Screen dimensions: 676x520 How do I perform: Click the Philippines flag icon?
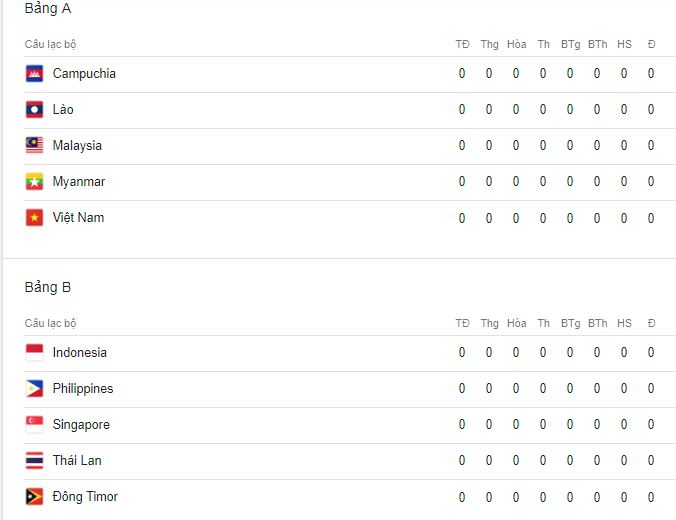click(x=34, y=388)
